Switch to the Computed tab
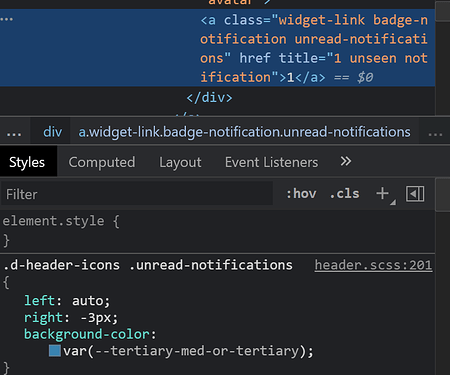This screenshot has height=375, width=450. click(102, 162)
